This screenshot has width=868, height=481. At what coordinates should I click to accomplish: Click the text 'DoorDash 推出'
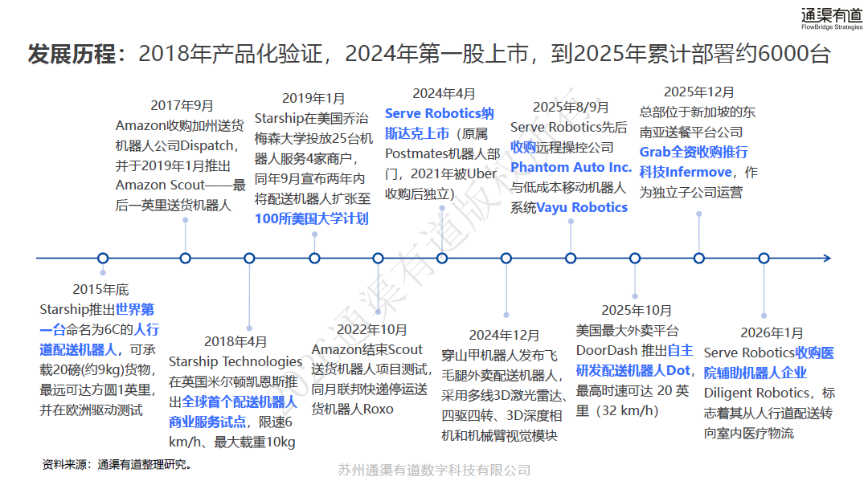click(x=621, y=351)
